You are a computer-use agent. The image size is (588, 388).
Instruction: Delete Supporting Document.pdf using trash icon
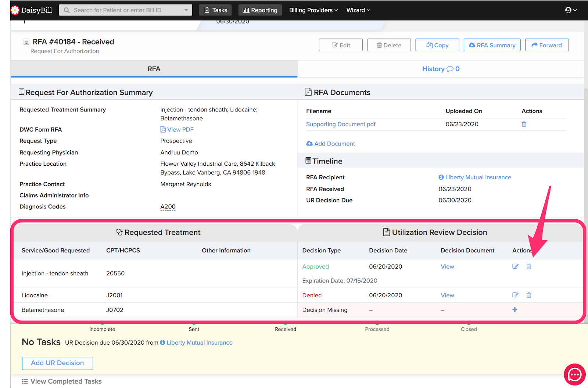pyautogui.click(x=524, y=124)
